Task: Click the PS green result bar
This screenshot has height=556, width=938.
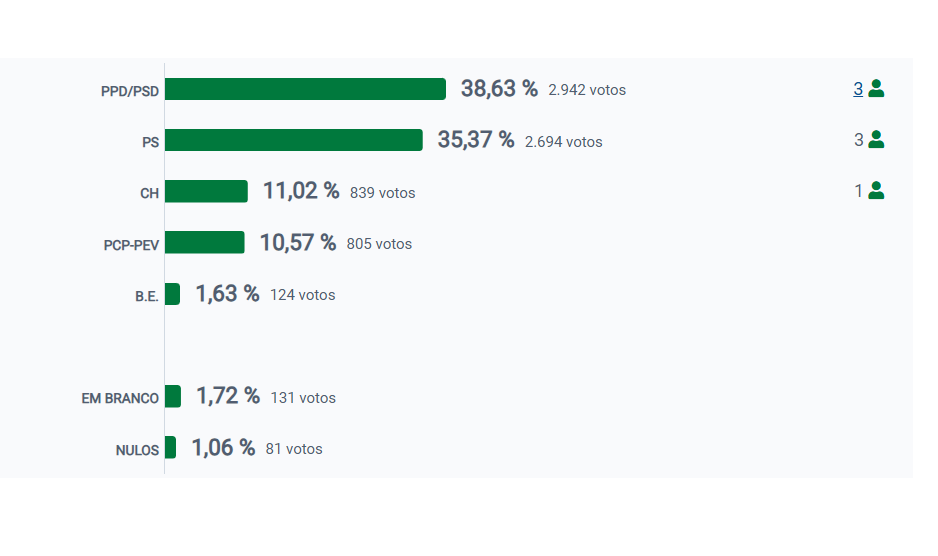Action: click(x=293, y=140)
